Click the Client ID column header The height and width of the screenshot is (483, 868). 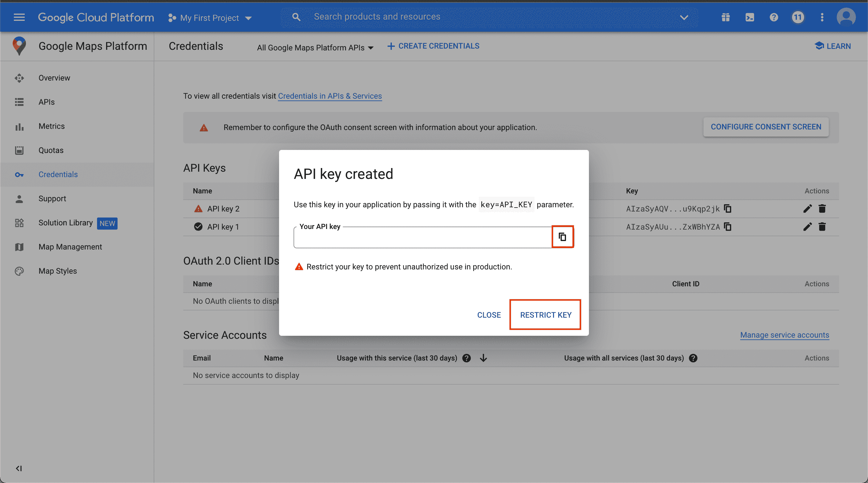(686, 284)
